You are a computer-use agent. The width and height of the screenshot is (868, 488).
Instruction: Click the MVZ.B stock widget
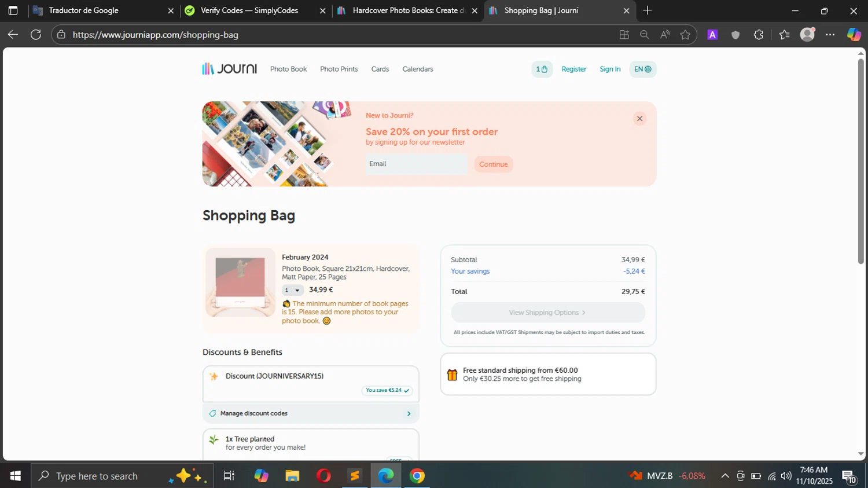coord(668,476)
